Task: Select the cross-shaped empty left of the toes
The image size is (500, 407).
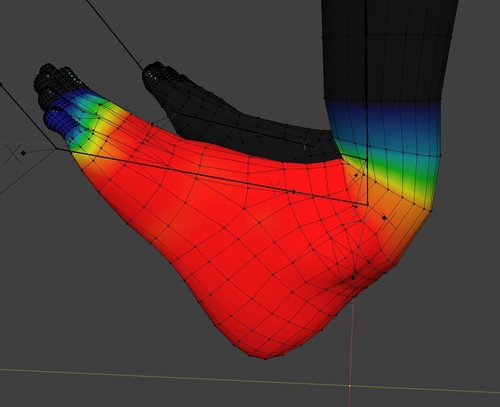Action: [13, 155]
